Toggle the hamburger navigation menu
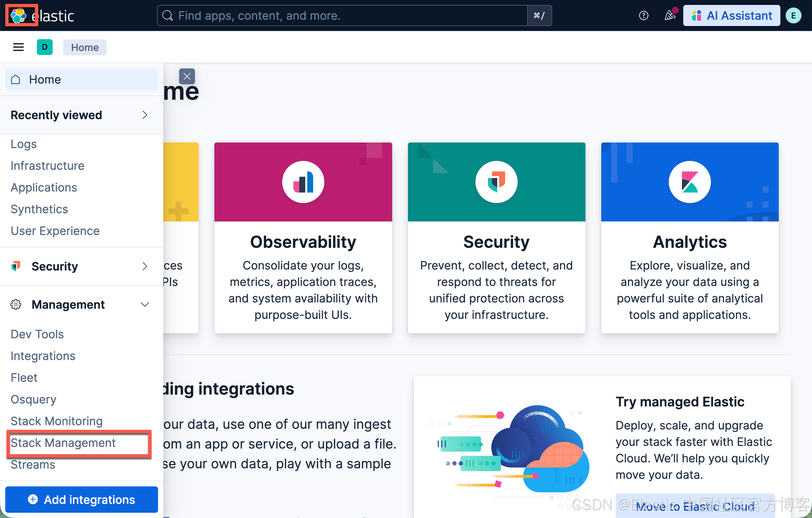Viewport: 812px width, 518px height. tap(18, 47)
